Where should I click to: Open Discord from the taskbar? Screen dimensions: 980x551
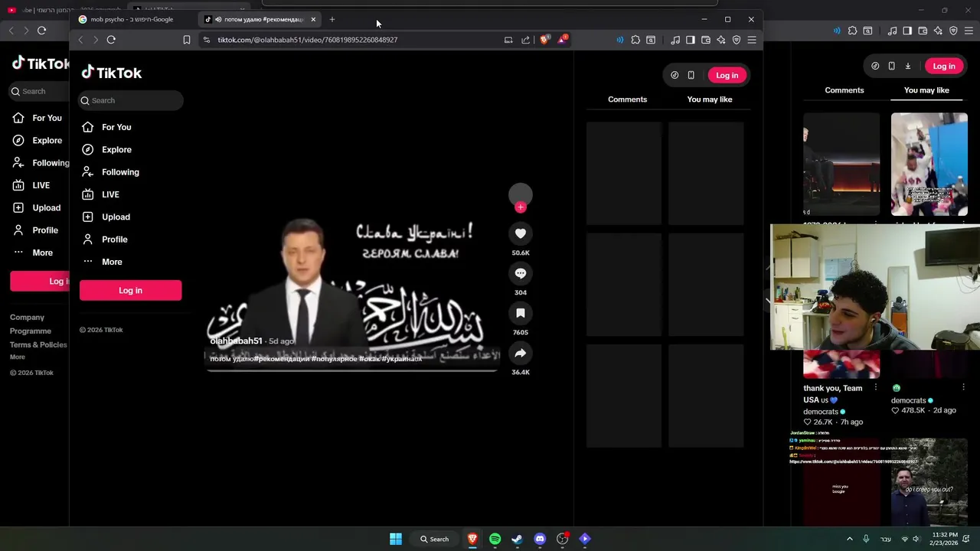pos(540,539)
